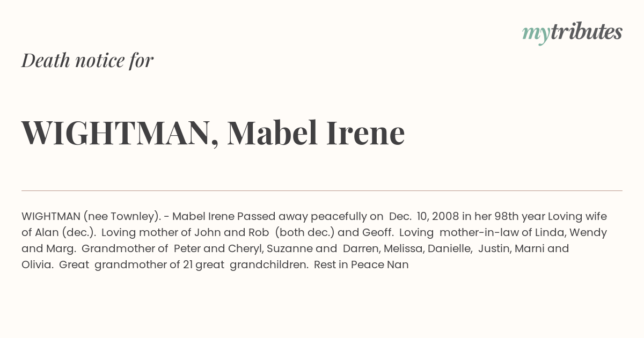Image resolution: width=644 pixels, height=338 pixels.
Task: Click the mytributes logo
Action: [x=572, y=33]
